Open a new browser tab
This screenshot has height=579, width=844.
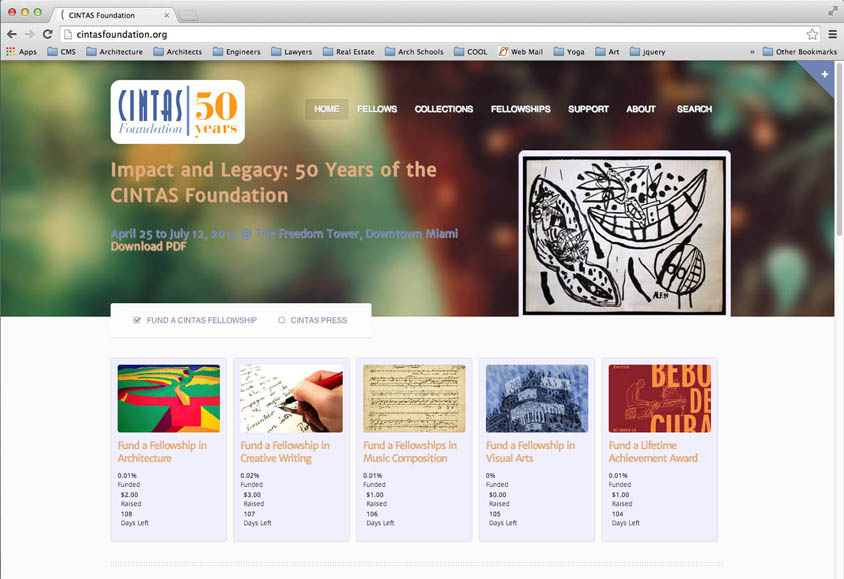point(187,16)
